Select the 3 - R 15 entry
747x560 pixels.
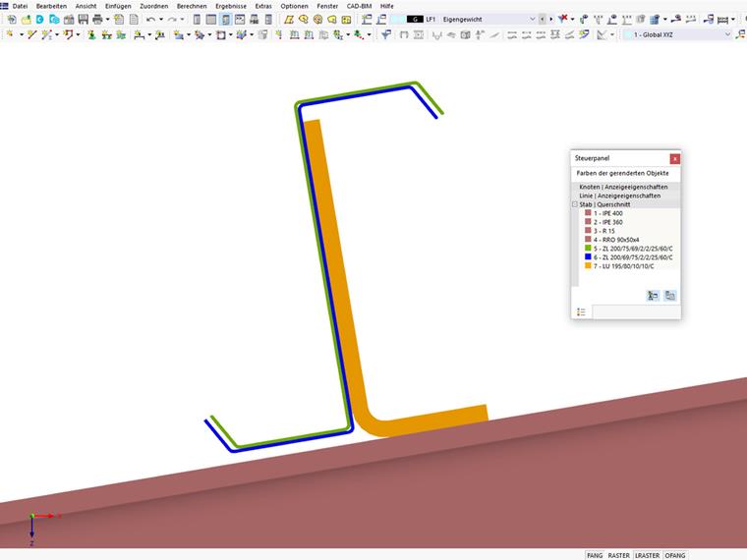(x=604, y=231)
